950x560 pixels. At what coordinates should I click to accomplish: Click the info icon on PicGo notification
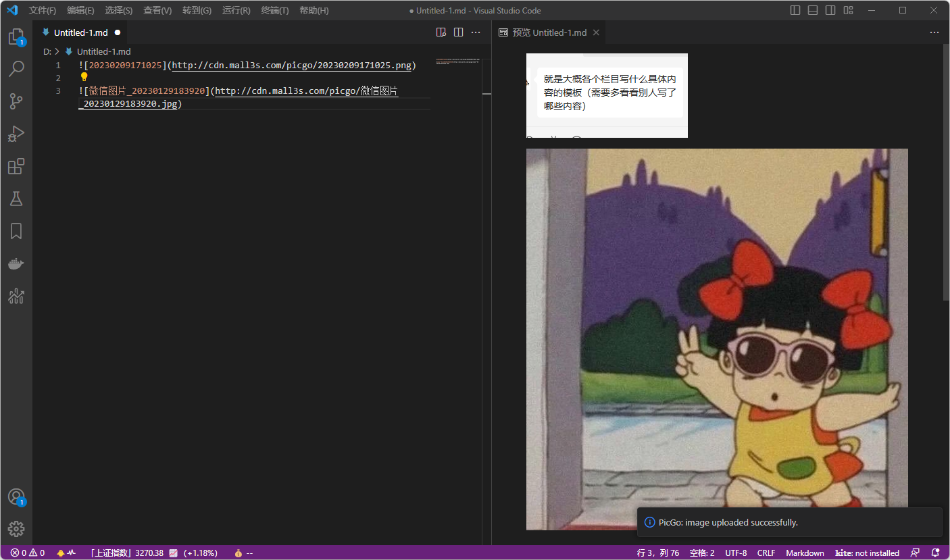(x=649, y=522)
